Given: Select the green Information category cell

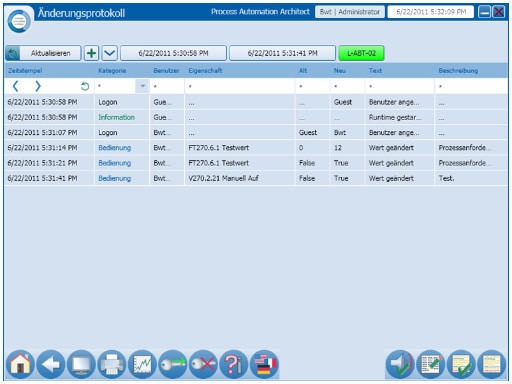Looking at the screenshot, I should click(116, 117).
